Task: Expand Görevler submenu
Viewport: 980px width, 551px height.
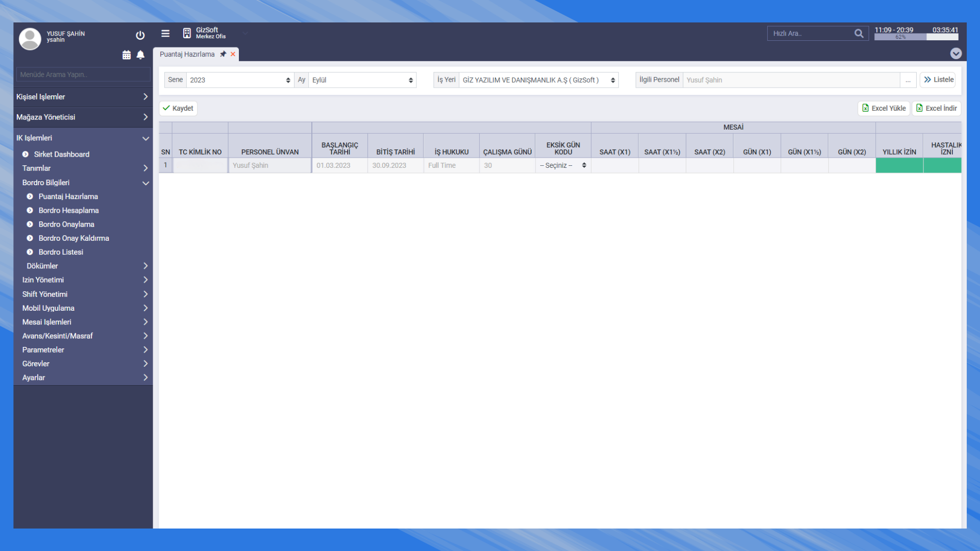Action: click(x=83, y=364)
